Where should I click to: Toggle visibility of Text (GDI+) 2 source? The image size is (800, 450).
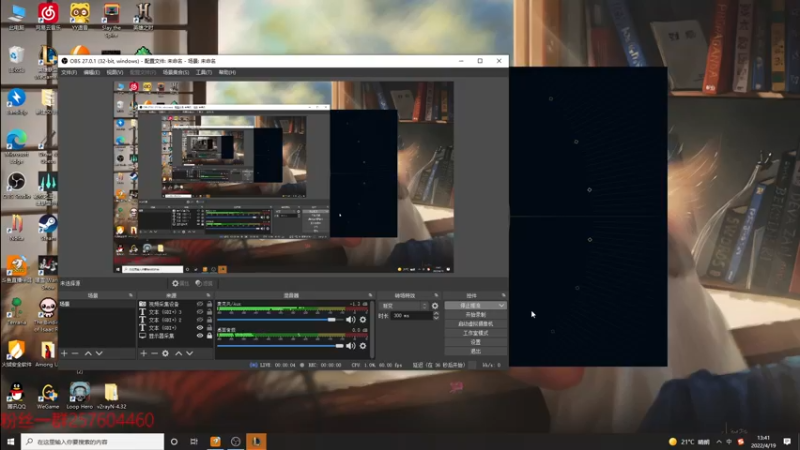coord(199,320)
